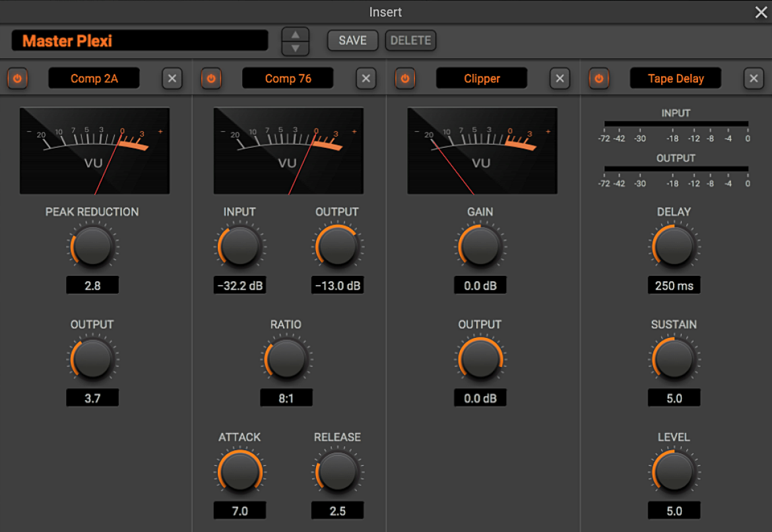
Task: Remove the Clipper effect slot
Action: (560, 79)
